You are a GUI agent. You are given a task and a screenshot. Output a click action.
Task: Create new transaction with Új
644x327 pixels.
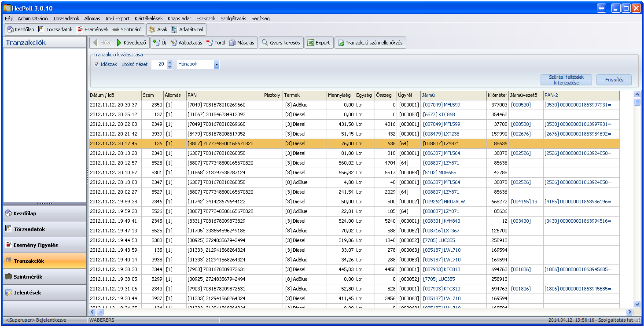(x=159, y=43)
